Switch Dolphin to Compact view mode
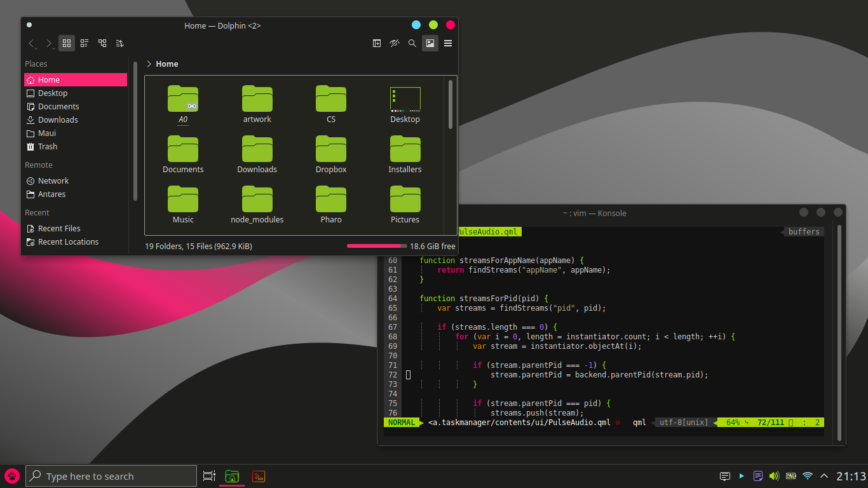The height and width of the screenshot is (488, 868). [x=85, y=43]
